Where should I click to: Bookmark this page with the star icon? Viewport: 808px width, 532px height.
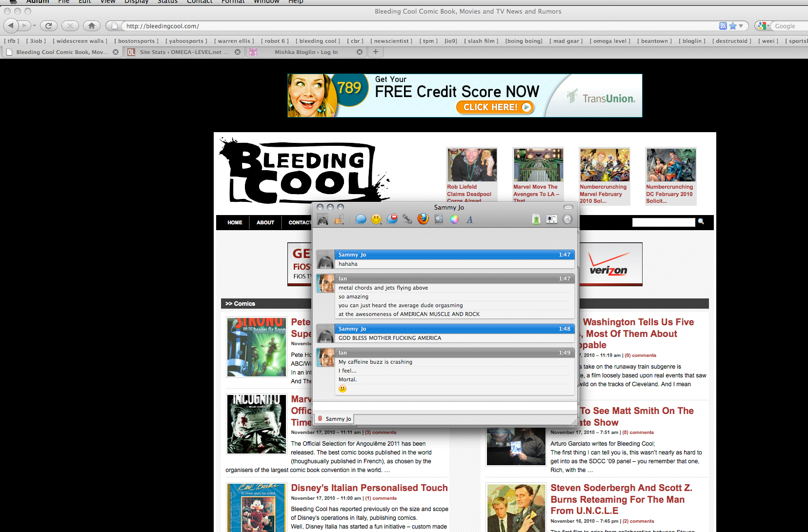(x=732, y=26)
